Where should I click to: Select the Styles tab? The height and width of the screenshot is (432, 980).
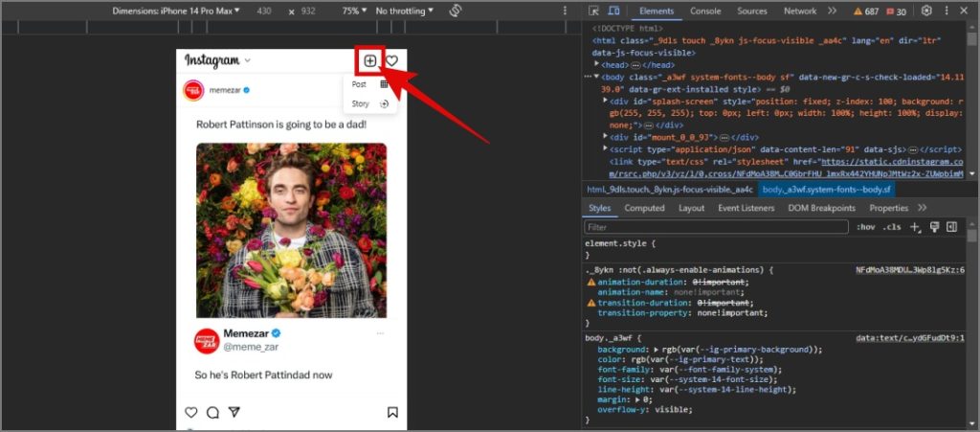599,208
